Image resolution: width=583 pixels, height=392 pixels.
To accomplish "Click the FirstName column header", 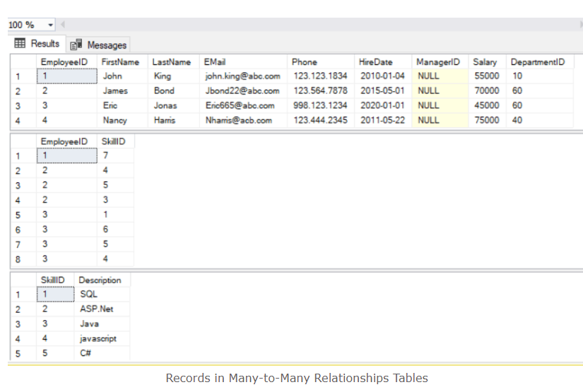I will pyautogui.click(x=120, y=62).
